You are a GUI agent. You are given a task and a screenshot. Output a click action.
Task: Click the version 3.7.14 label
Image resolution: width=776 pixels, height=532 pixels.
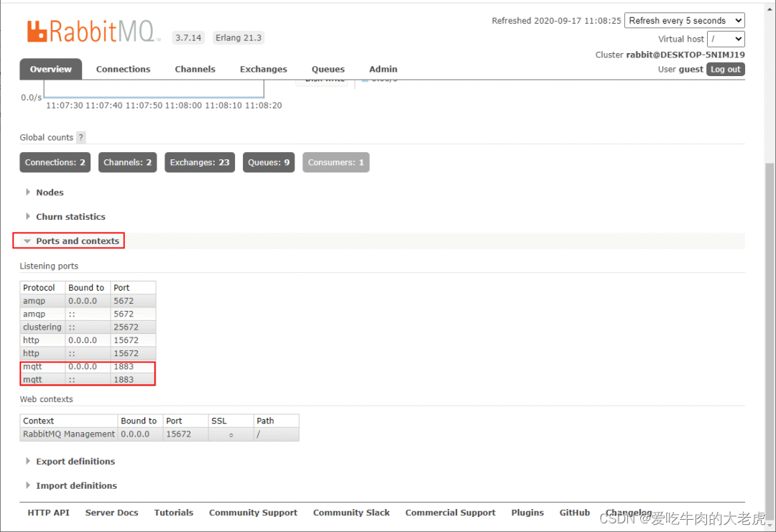pos(188,37)
